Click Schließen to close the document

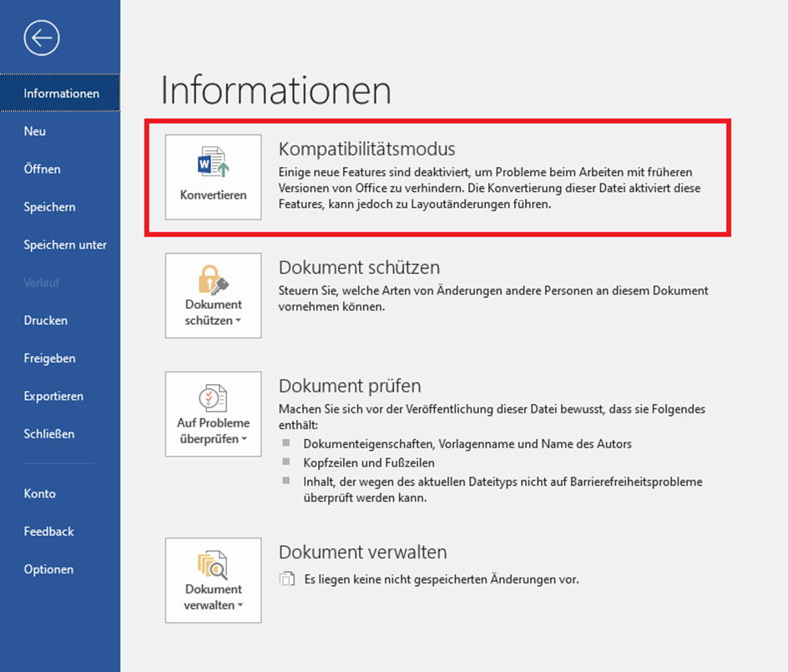[48, 434]
